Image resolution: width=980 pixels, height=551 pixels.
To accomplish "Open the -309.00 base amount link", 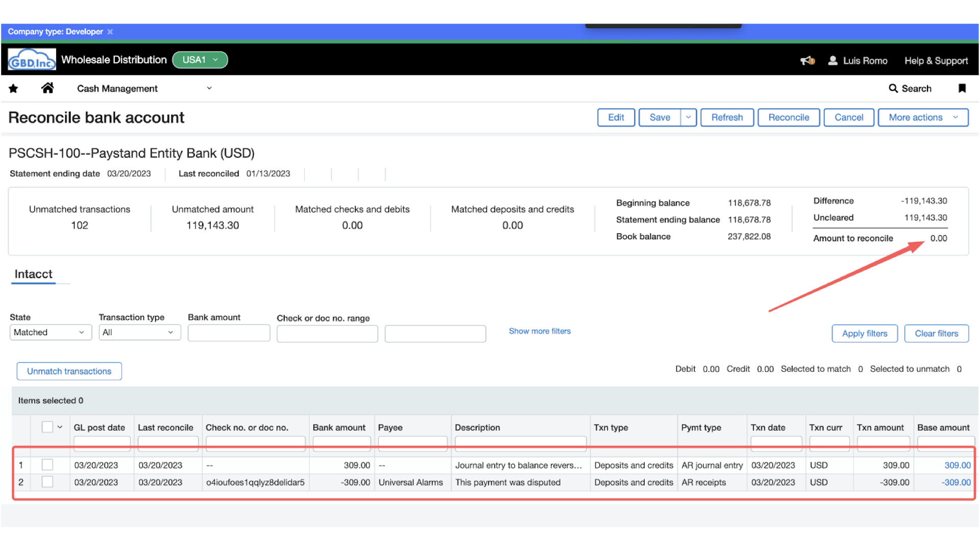I will [955, 482].
